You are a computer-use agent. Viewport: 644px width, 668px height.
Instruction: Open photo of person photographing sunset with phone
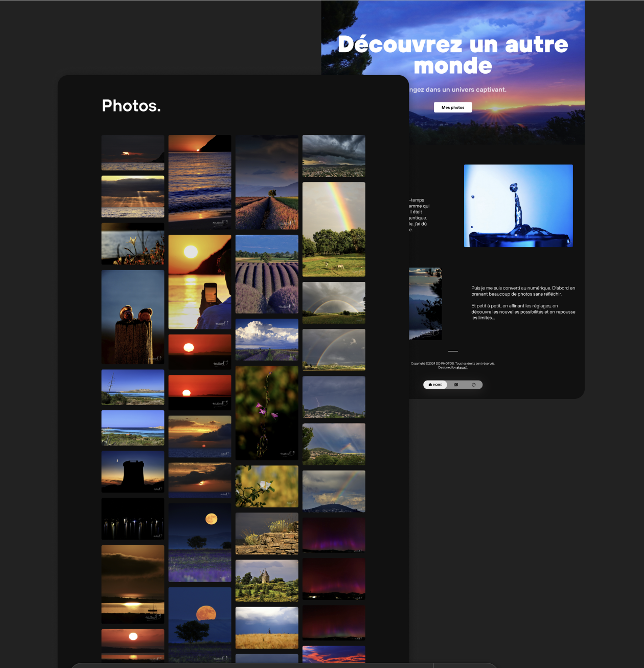200,282
